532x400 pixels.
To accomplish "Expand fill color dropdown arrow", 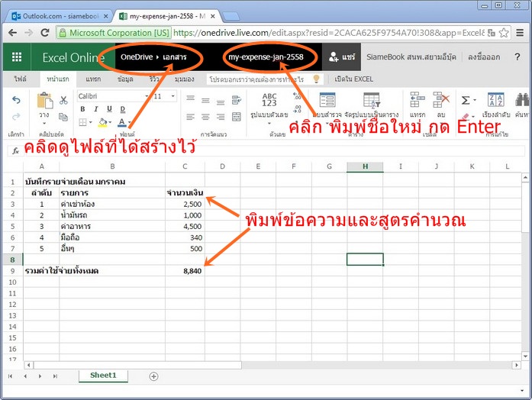I will pos(110,122).
